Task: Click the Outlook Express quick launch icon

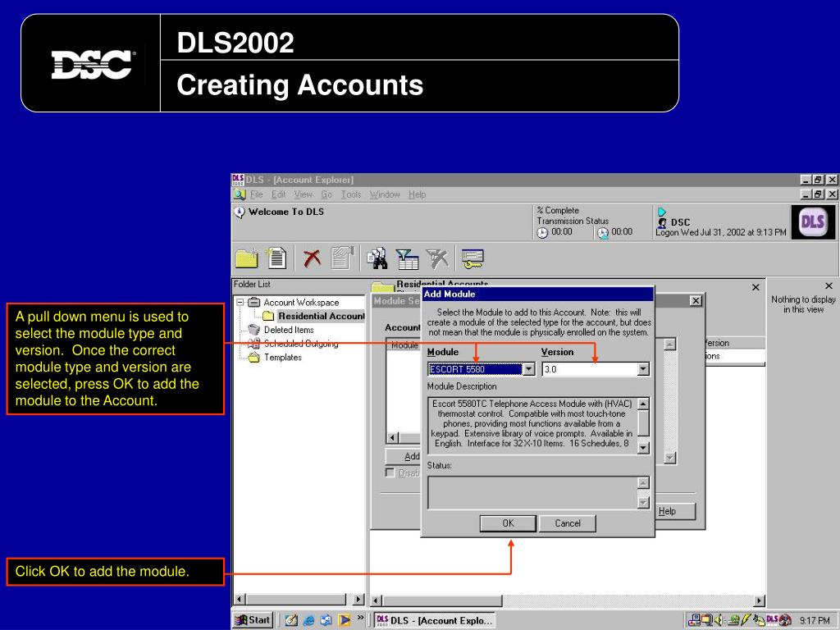Action: pos(326,620)
